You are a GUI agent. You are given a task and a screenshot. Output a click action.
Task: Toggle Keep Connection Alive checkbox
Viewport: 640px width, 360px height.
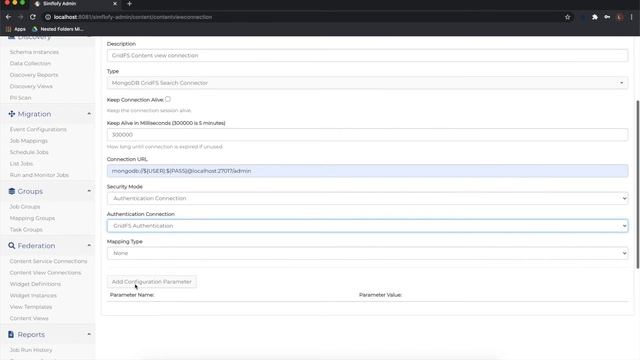tap(168, 99)
